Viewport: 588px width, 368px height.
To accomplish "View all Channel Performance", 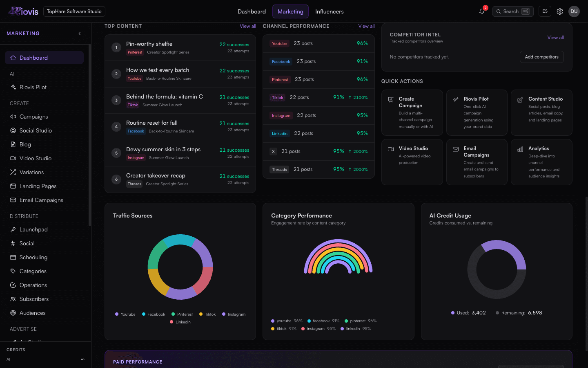I will tap(366, 26).
